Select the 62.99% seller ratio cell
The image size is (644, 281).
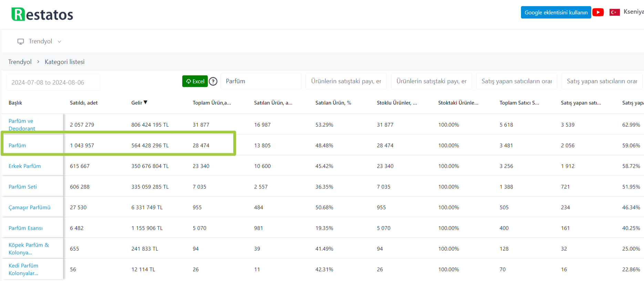[x=631, y=125]
